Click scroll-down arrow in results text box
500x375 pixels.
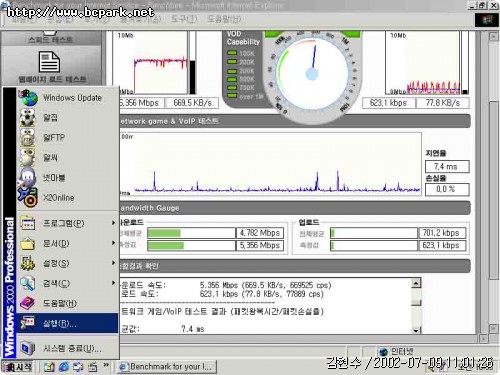tap(416, 330)
